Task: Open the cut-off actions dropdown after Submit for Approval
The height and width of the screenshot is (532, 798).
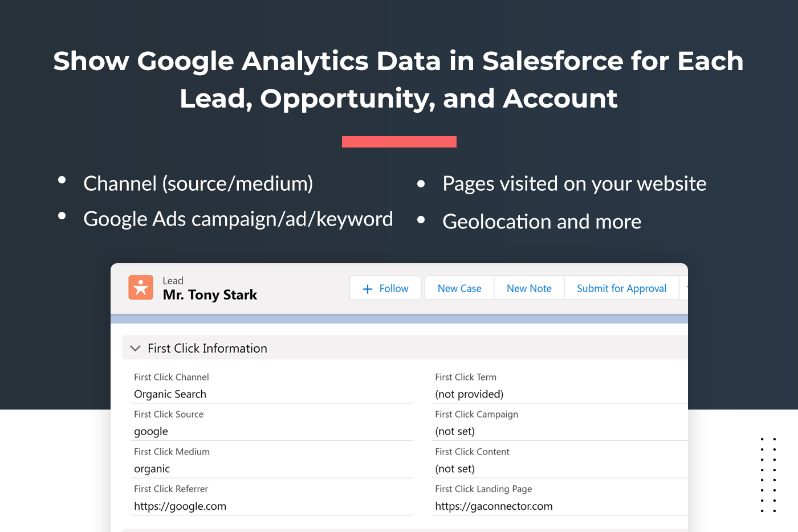Action: tap(685, 288)
